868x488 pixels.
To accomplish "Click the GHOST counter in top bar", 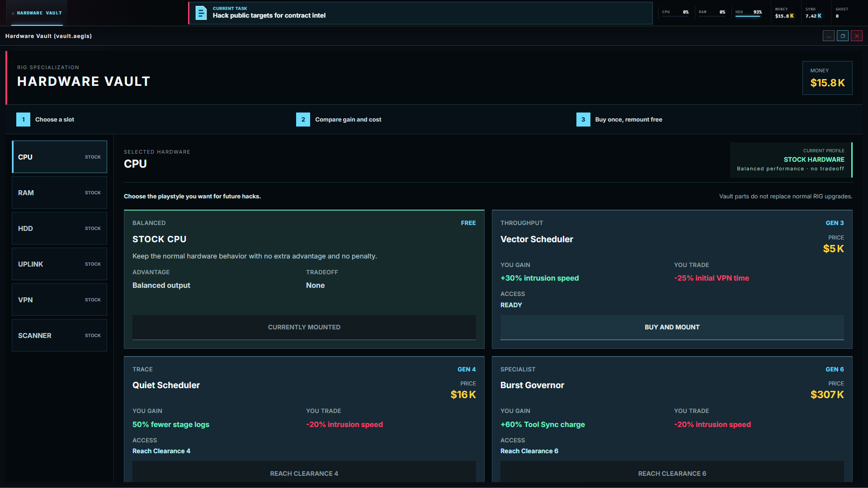I will (842, 13).
